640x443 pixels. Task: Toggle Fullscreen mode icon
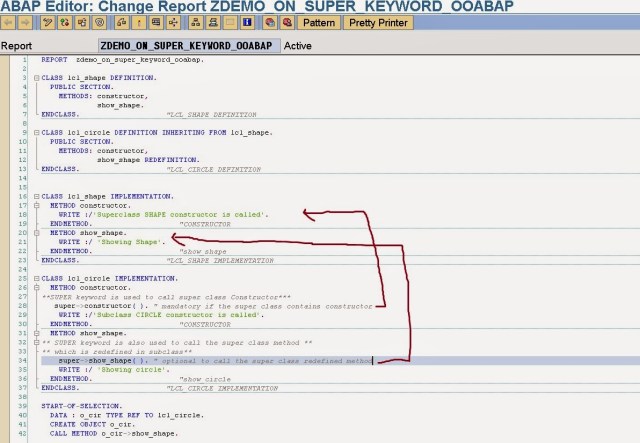230,22
